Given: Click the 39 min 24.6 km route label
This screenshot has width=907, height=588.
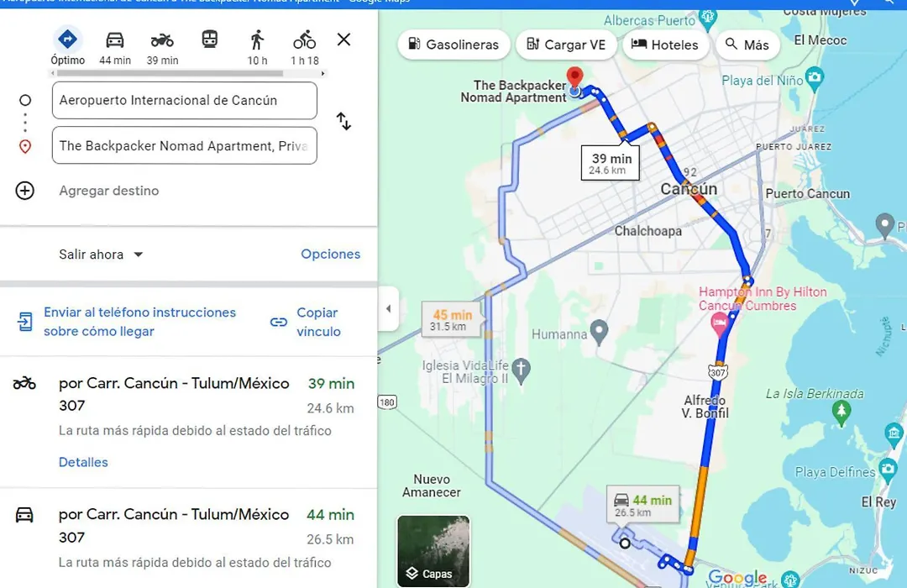Looking at the screenshot, I should click(611, 163).
